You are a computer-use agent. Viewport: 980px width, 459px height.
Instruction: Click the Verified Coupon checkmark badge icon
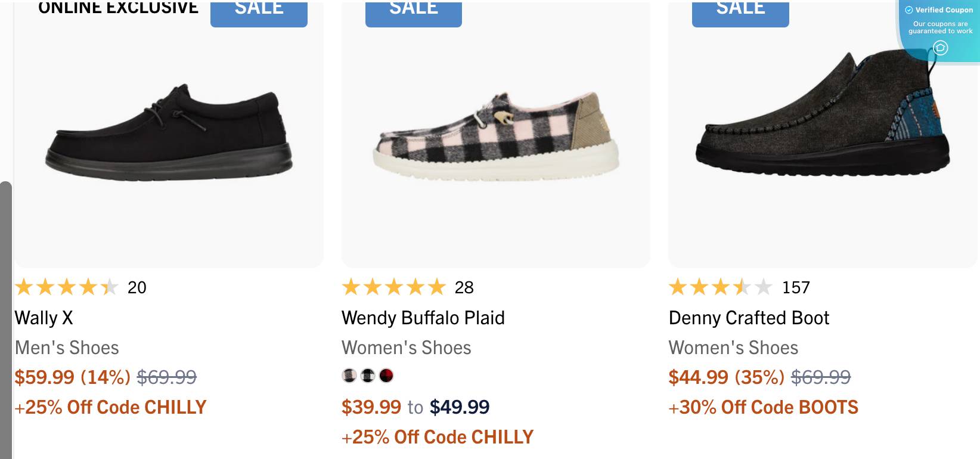click(x=908, y=10)
